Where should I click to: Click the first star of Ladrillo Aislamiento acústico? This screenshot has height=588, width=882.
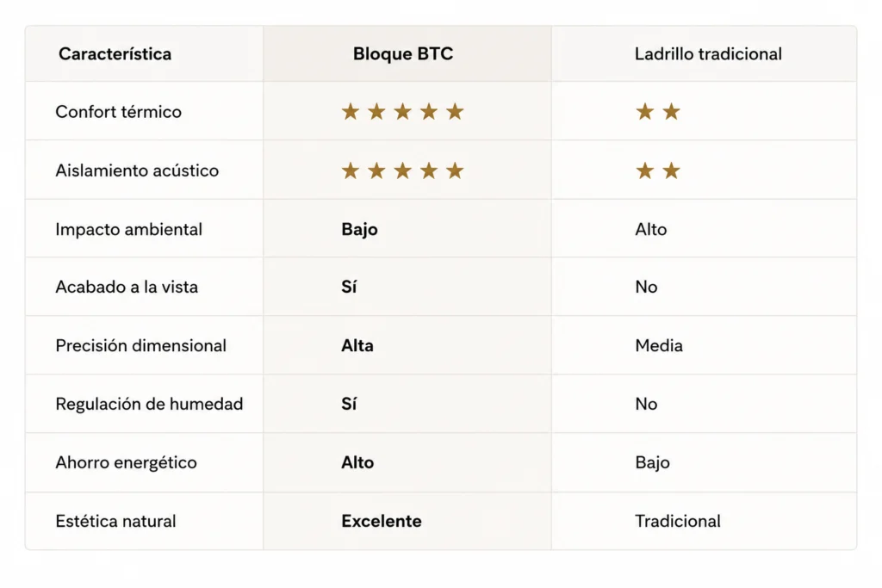point(644,170)
